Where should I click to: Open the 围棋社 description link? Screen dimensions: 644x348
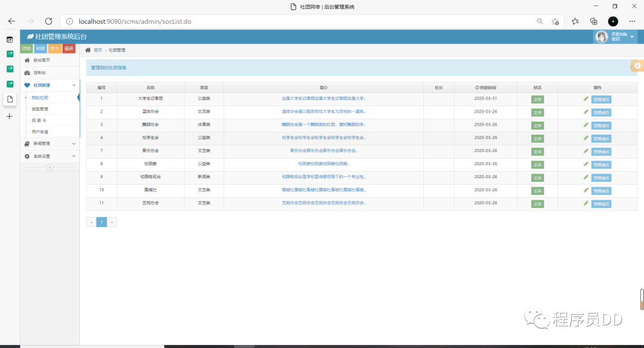click(324, 190)
